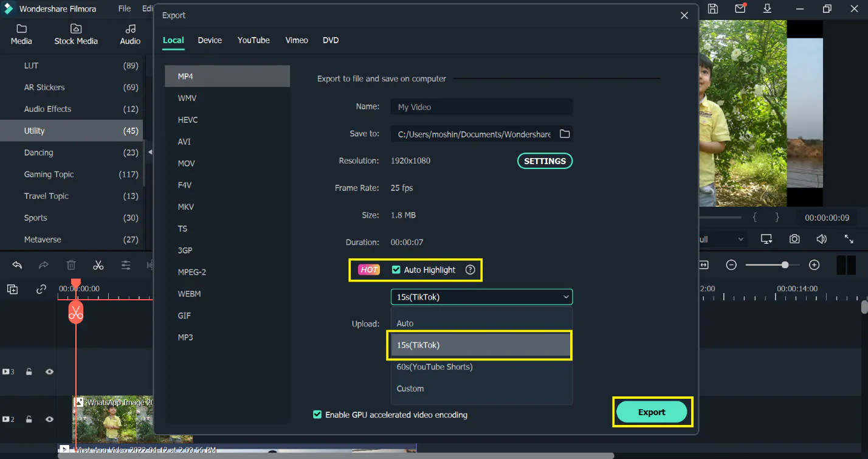The image size is (868, 459).
Task: Toggle the lock on track 3
Action: tap(29, 371)
